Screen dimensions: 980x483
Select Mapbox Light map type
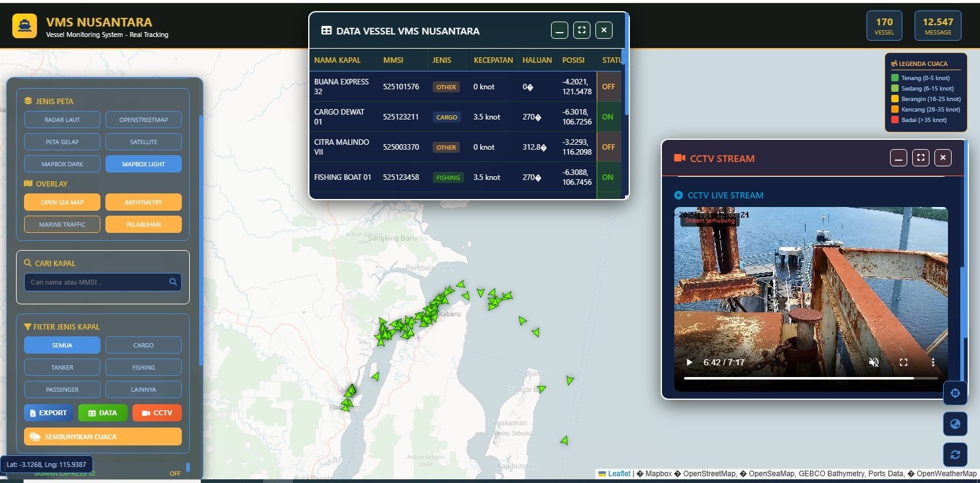point(144,164)
